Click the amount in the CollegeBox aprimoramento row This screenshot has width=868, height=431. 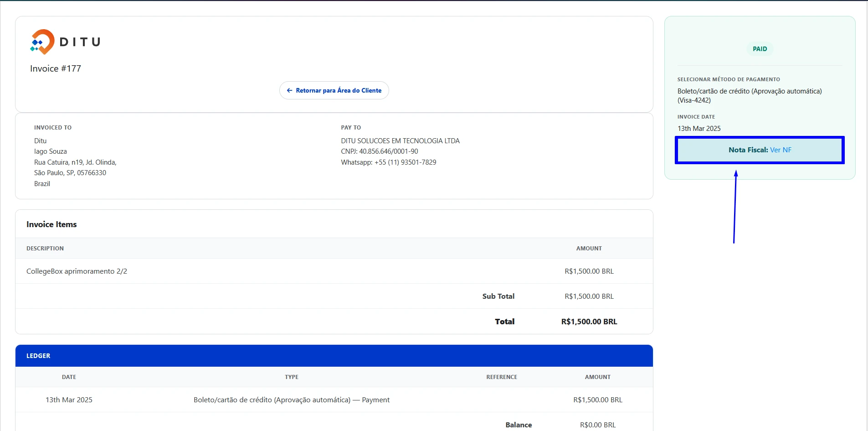coord(589,271)
